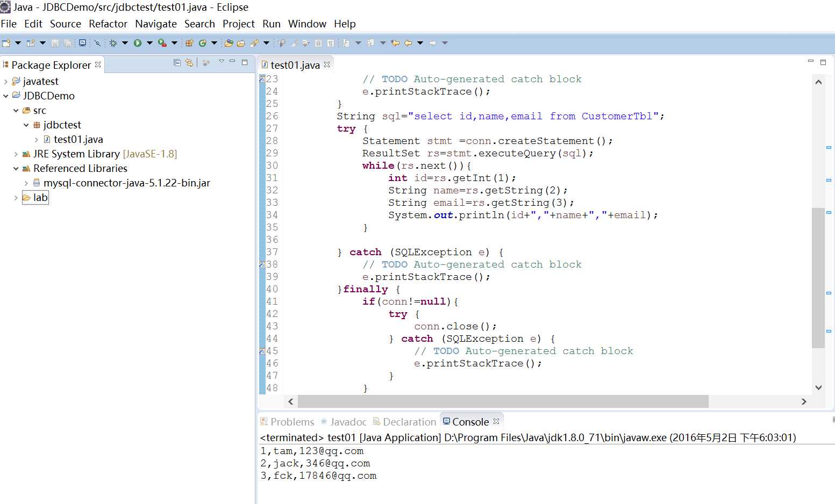Click the Save All icon
Viewport: 835px width, 504px height.
click(68, 43)
